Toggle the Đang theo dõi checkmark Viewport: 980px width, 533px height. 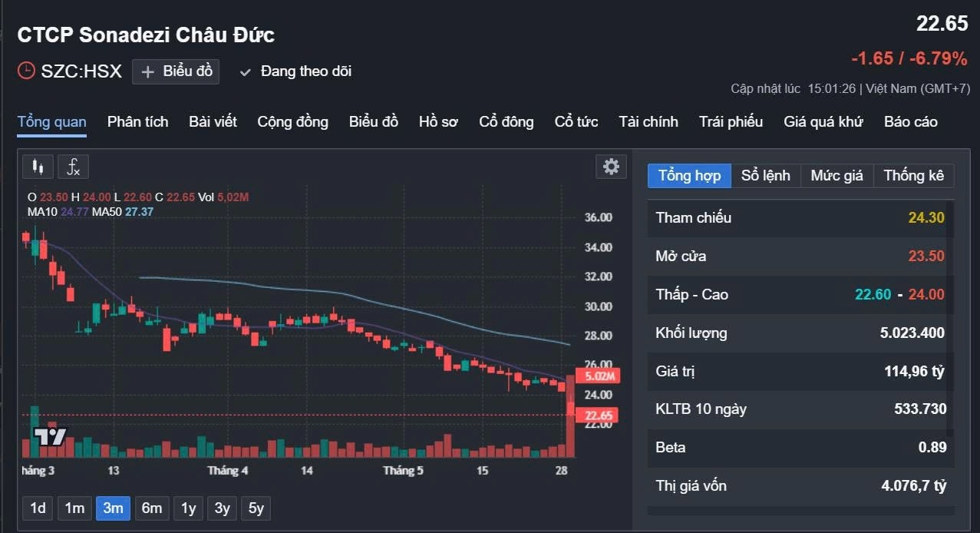tap(246, 71)
